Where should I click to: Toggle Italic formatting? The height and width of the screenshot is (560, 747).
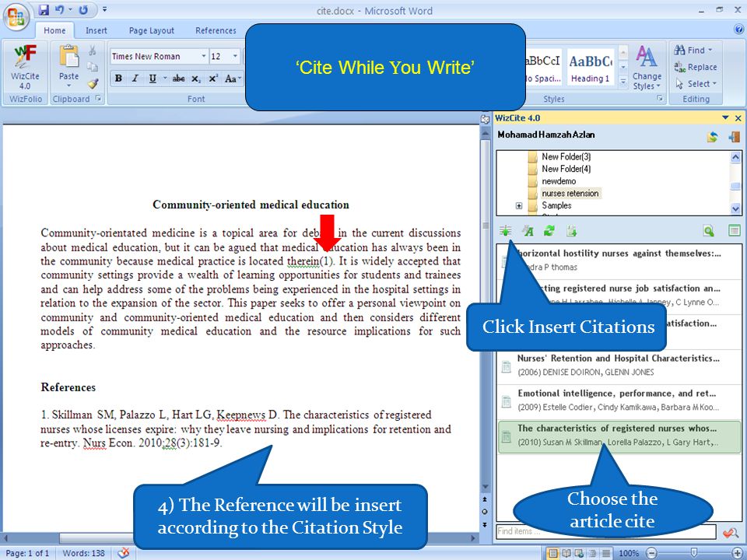click(x=135, y=79)
